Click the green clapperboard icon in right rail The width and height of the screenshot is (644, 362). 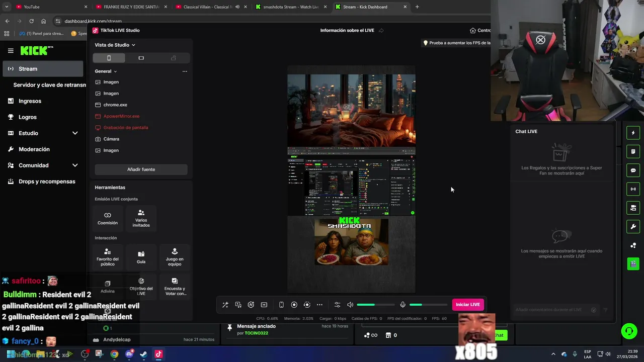coord(633,263)
